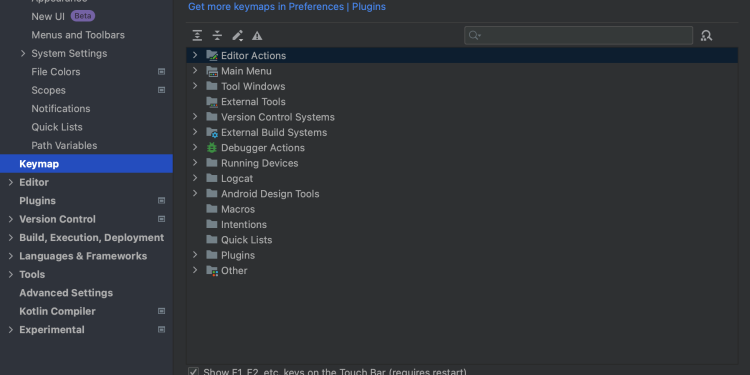Click the warning conflicts triangle icon
The image size is (750, 375).
(257, 35)
